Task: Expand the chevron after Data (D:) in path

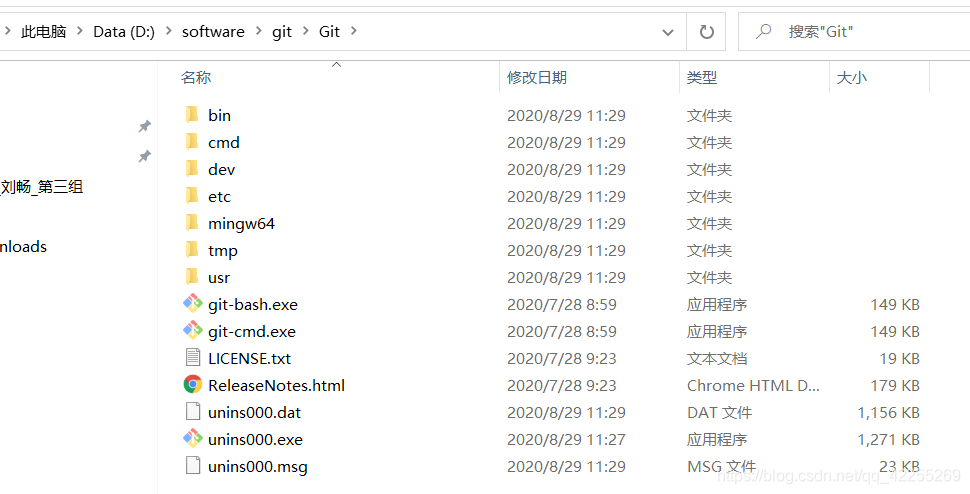Action: coord(168,31)
